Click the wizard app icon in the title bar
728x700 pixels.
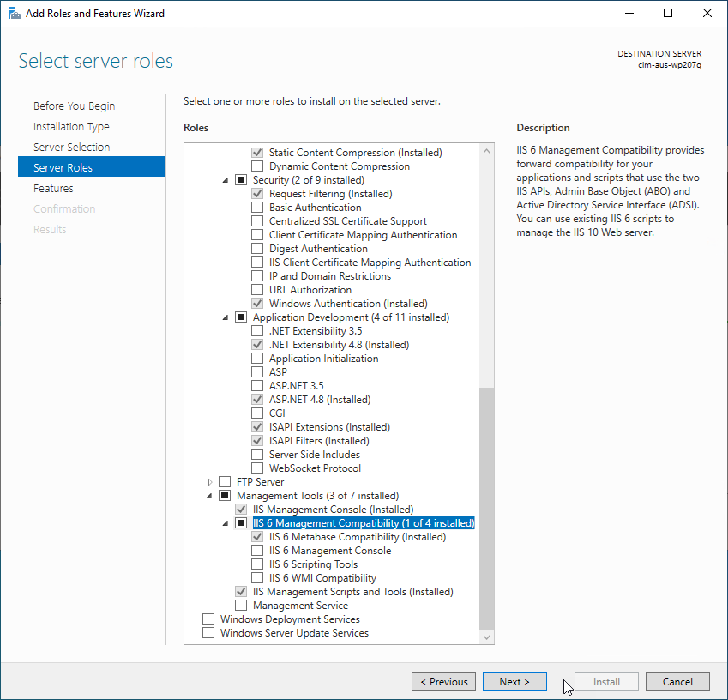point(15,14)
